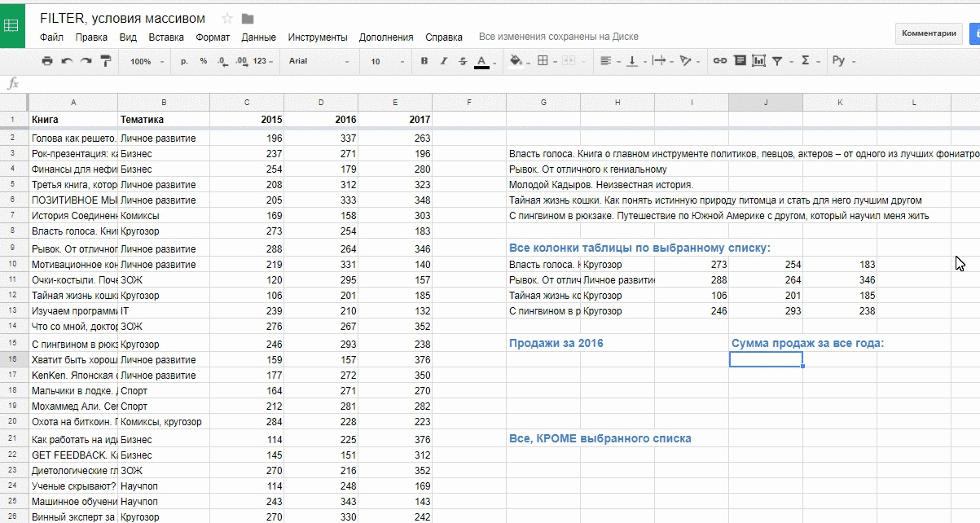Open the Вставка menu
980x523 pixels.
point(166,37)
